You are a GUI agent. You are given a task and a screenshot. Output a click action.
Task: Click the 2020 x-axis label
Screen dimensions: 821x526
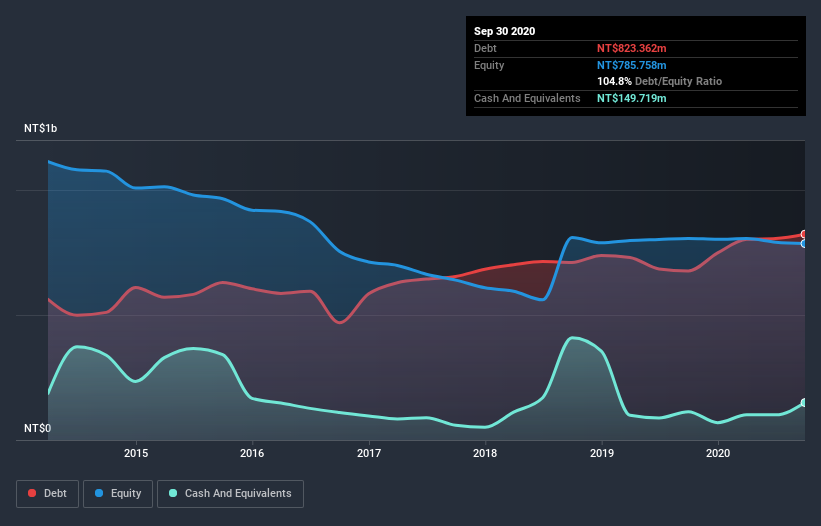point(718,453)
